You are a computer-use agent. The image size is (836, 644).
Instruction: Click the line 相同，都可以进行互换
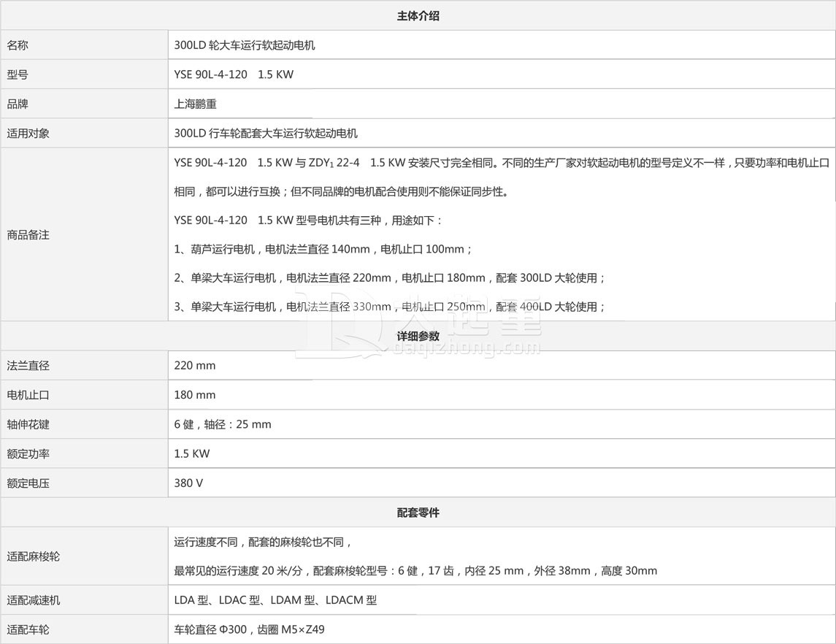pyautogui.click(x=342, y=191)
